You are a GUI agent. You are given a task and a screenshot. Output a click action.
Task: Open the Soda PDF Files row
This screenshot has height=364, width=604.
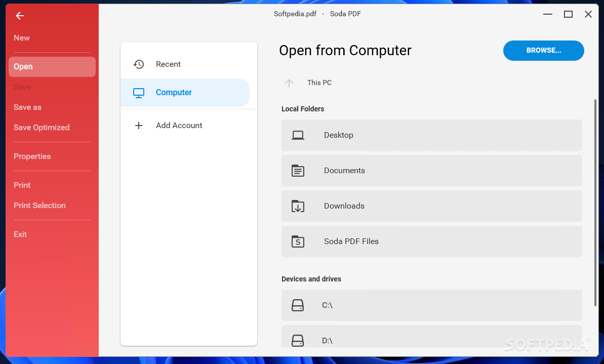431,241
